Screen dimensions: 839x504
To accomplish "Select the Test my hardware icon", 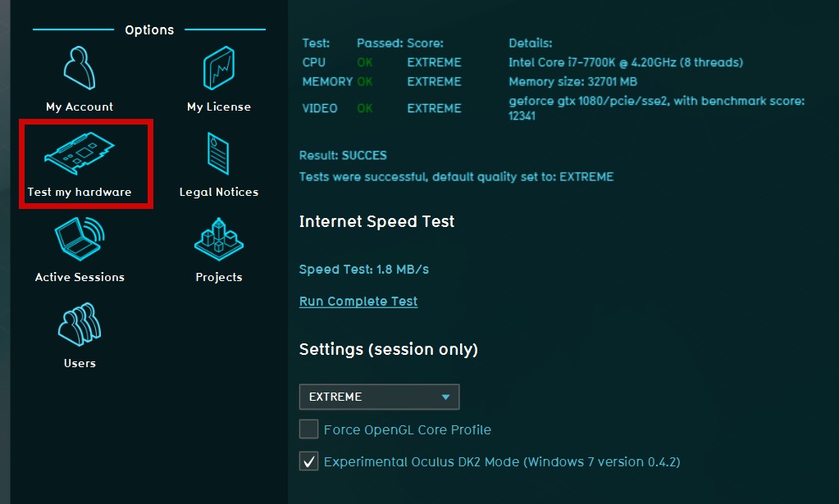I will click(x=80, y=154).
